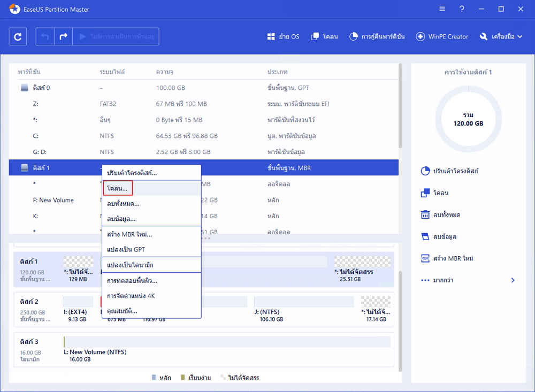Select ปรับเค้าโครงดิสก์... in the context menu
The width and height of the screenshot is (535, 392).
pos(151,173)
